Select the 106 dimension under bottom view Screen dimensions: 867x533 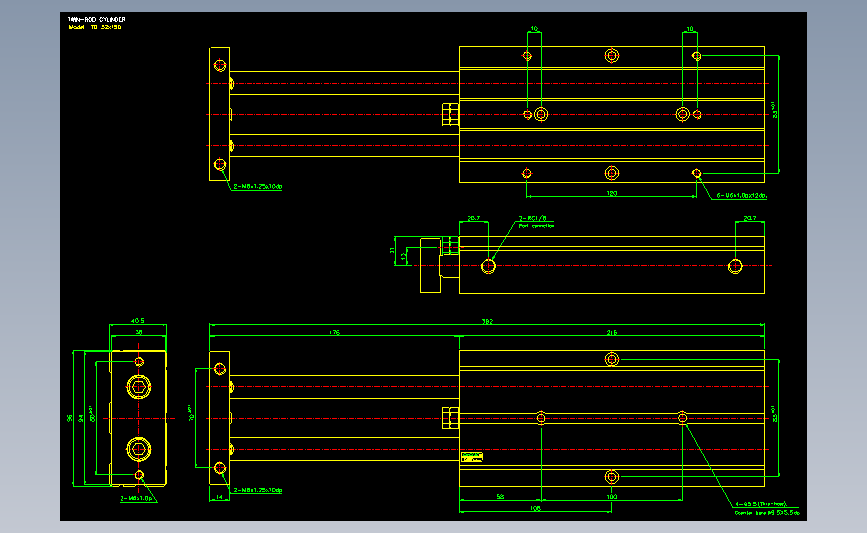[x=535, y=508]
